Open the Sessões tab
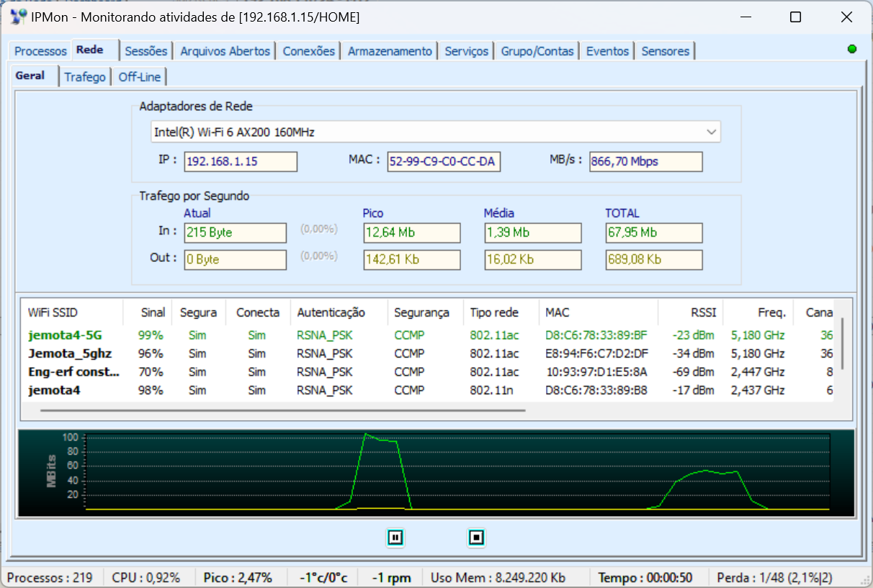 coord(145,51)
